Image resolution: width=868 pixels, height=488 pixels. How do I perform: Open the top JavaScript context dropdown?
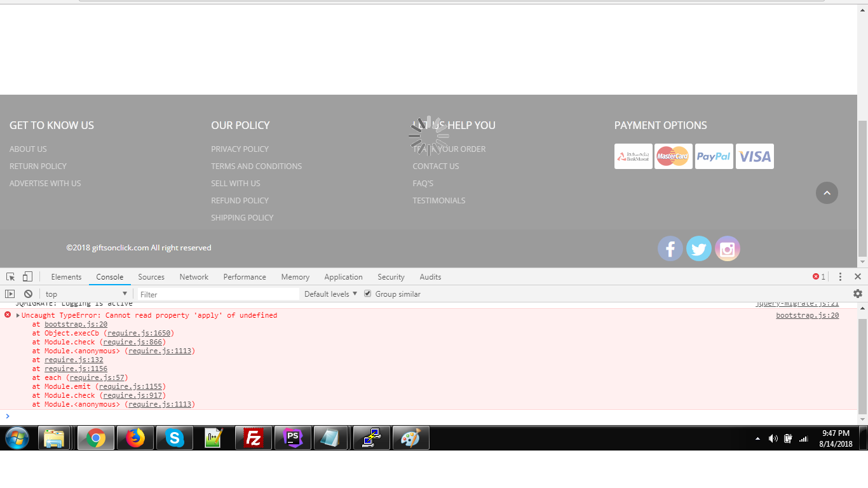coord(86,294)
